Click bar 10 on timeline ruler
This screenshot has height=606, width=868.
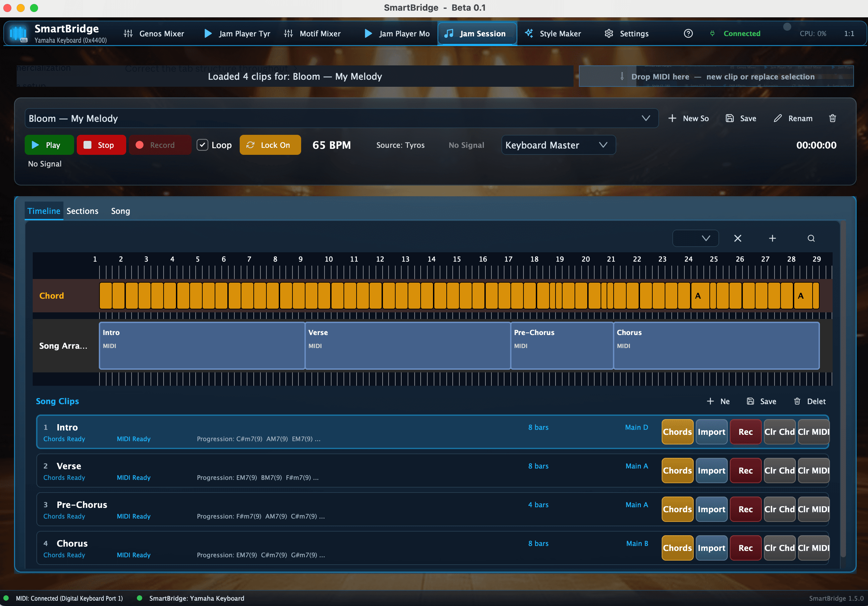pos(328,259)
